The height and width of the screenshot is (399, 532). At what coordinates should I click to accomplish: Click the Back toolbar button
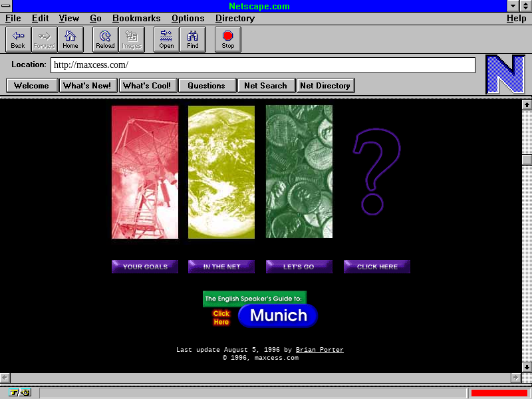[18, 40]
